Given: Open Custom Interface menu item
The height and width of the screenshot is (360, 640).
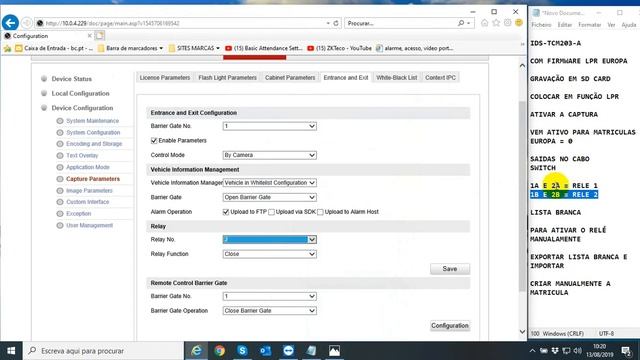Looking at the screenshot, I should pos(87,202).
